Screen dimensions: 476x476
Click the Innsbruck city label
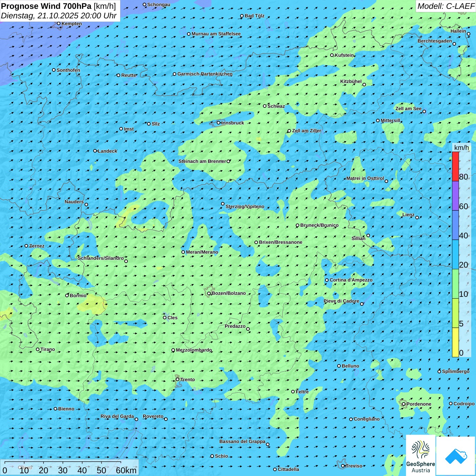click(233, 123)
